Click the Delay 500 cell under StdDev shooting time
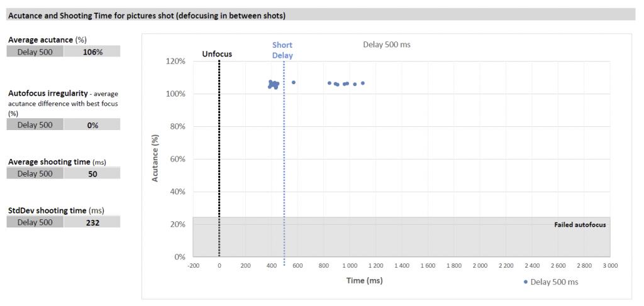Image resolution: width=644 pixels, height=306 pixels. (35, 222)
